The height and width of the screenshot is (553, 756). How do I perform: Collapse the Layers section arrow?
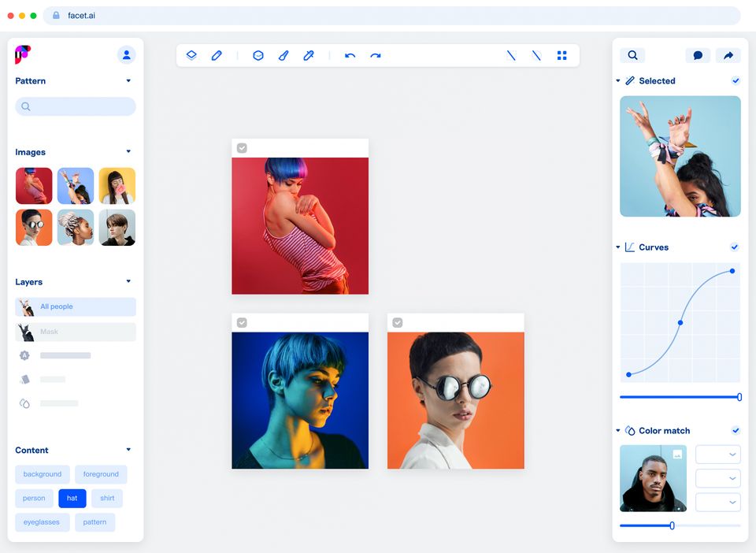point(128,281)
